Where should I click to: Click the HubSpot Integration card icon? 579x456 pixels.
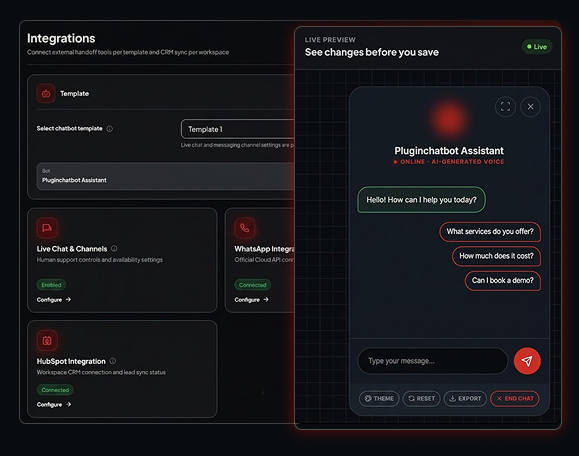click(x=47, y=340)
